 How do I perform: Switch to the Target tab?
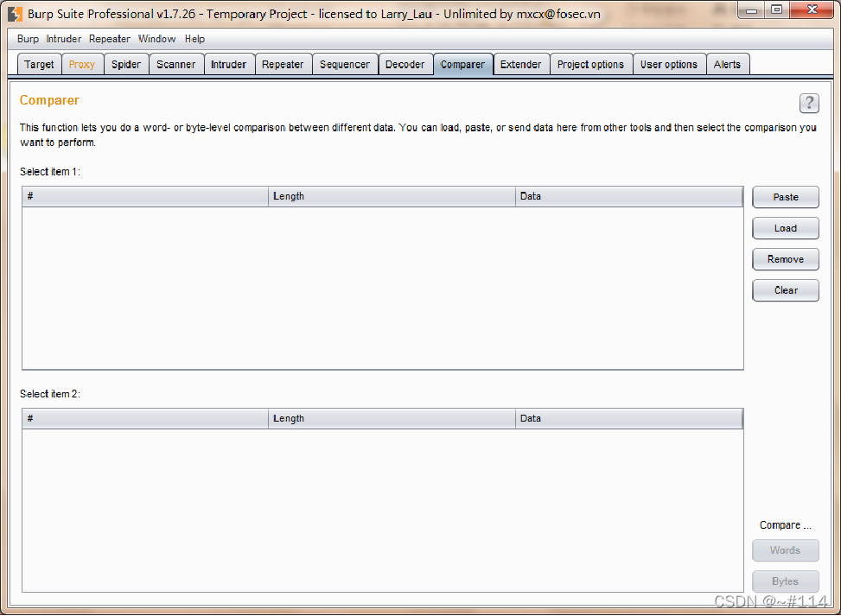click(39, 64)
